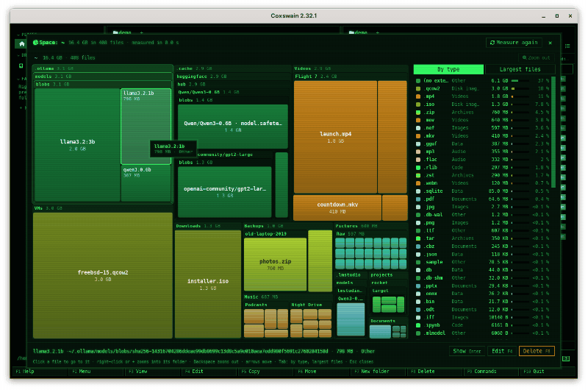Click the .mp4 color swatch
This screenshot has width=588, height=390.
click(x=418, y=96)
